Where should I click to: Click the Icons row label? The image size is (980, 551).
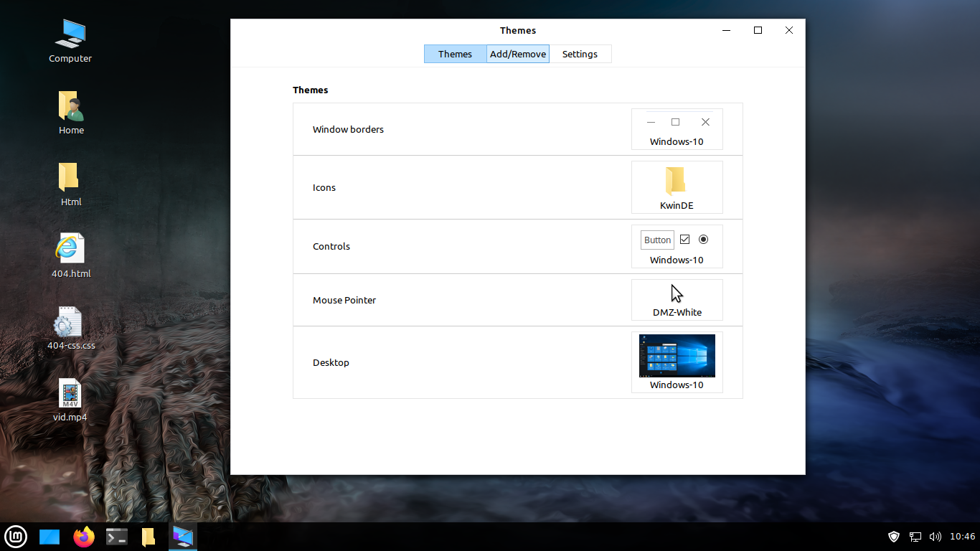click(324, 188)
